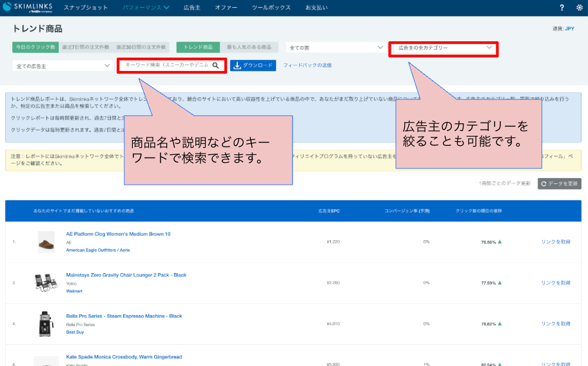Viewport: 588px width, 366px height.
Task: Open the settings gear icon
Action: click(579, 8)
